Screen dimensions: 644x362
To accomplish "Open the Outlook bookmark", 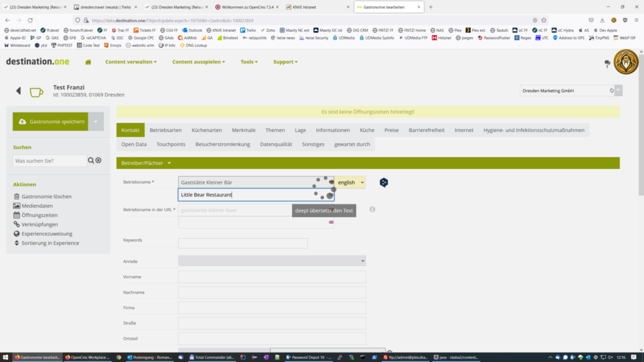I will [x=192, y=31].
